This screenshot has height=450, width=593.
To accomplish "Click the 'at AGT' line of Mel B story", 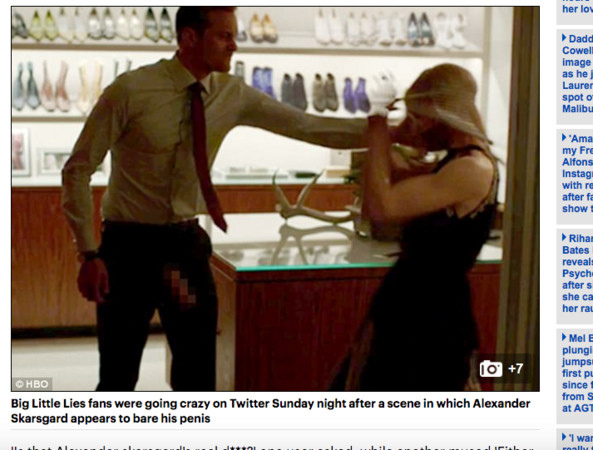I will pos(577,408).
